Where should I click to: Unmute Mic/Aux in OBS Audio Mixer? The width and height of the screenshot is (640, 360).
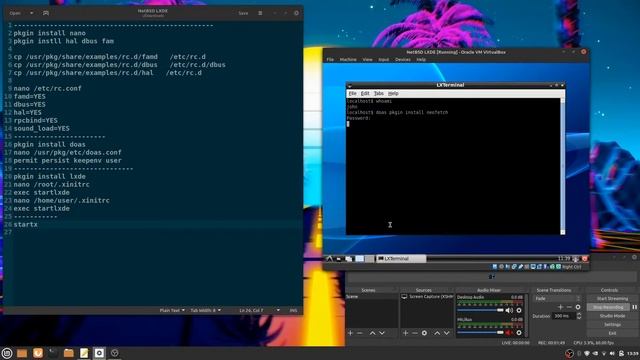point(509,333)
